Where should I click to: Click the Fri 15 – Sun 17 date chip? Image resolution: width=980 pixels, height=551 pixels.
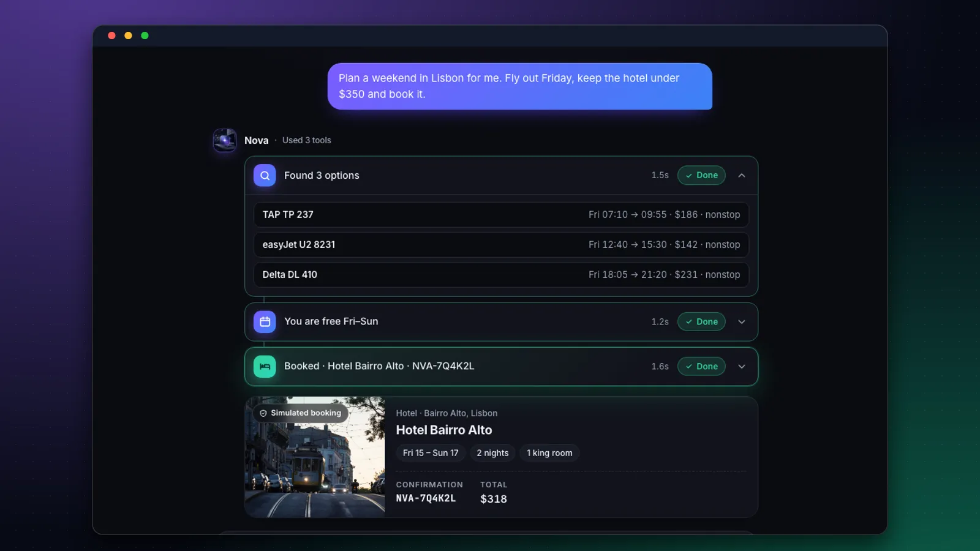point(431,453)
